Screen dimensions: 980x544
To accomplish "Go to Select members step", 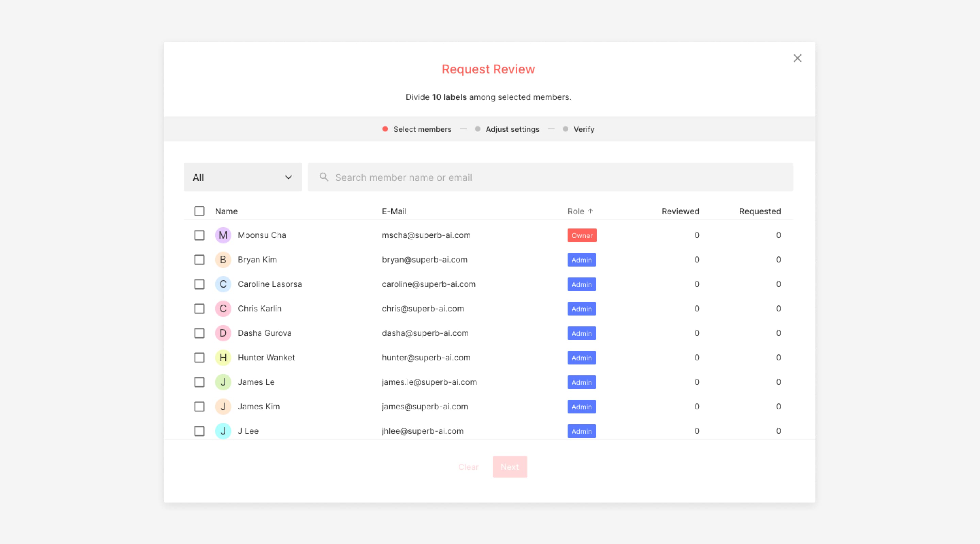I will (x=417, y=129).
